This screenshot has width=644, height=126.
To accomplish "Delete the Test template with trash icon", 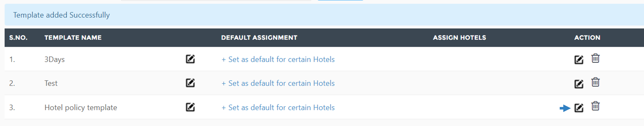I will click(x=596, y=82).
